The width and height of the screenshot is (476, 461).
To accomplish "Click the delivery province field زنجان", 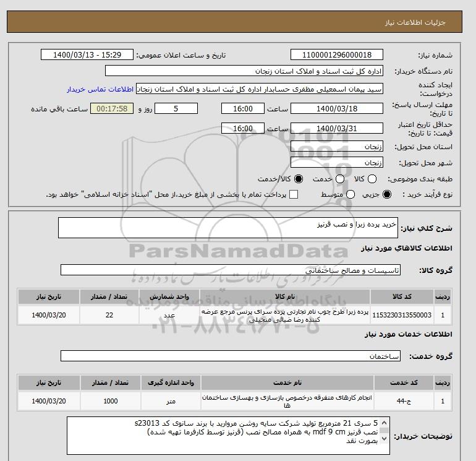I will (x=337, y=147).
